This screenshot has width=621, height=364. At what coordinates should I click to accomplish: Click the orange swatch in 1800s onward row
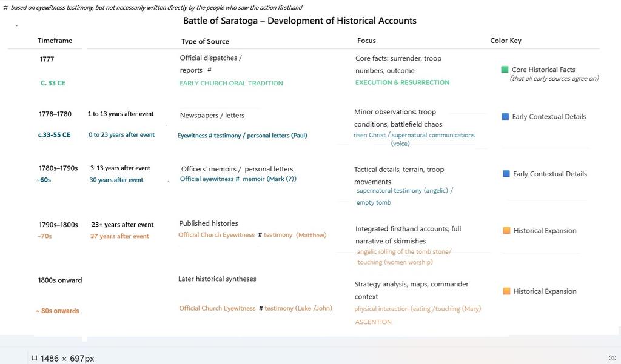[506, 291]
